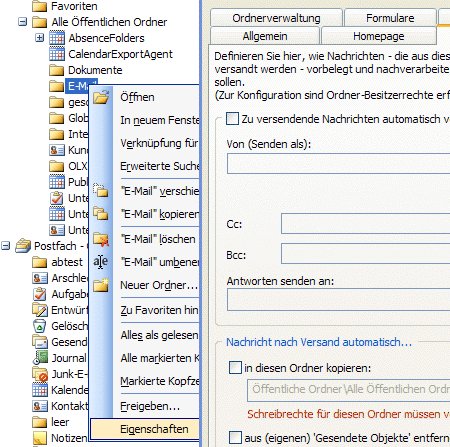
Task: Click the copy folder icon in context menu
Action: [101, 213]
